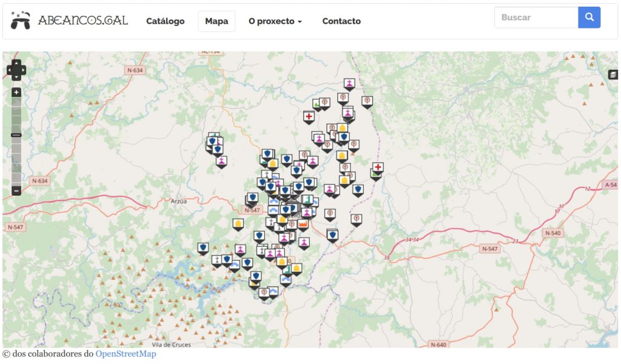
Task: Pan the map left with arrow
Action: click(x=10, y=70)
